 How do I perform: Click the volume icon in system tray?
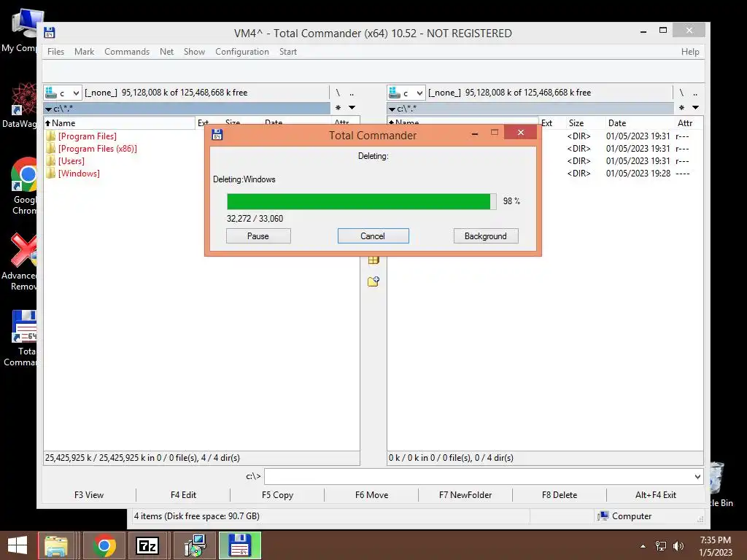(678, 546)
